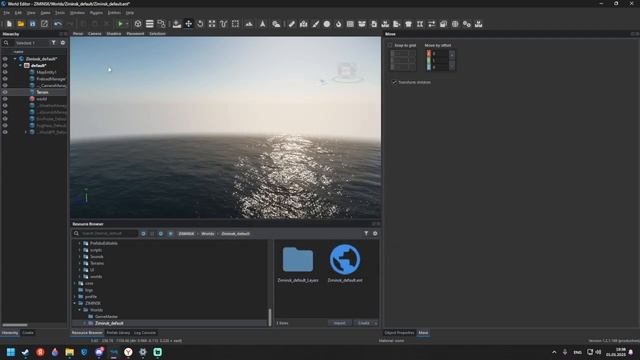Toggle visibility eye for PreloadManager row
Screen dimensions: 640x360
5,79
